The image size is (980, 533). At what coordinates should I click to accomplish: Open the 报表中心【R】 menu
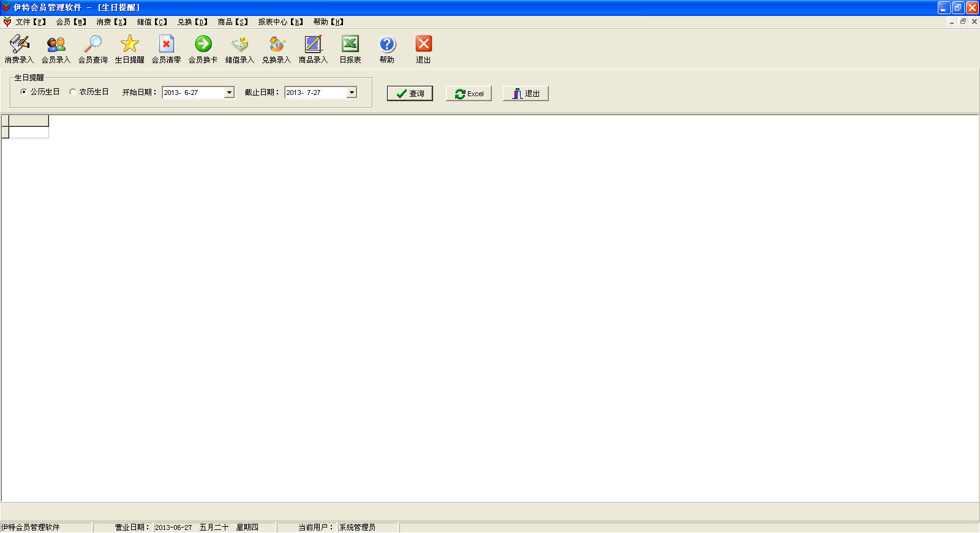pyautogui.click(x=281, y=22)
